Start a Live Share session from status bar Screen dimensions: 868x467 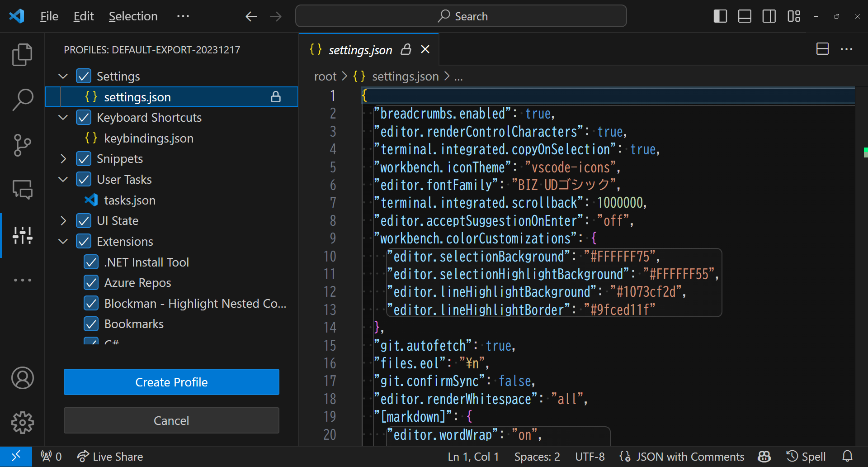110,456
